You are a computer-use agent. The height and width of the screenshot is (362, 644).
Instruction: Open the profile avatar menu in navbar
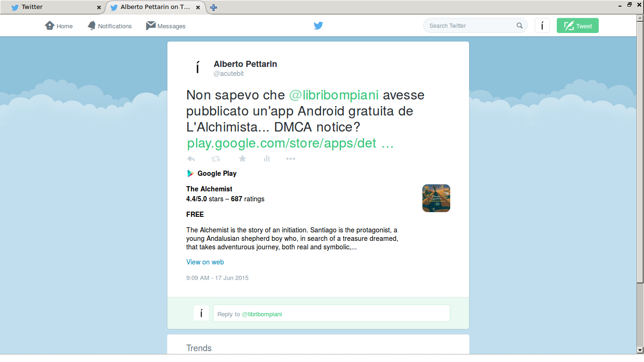(x=542, y=25)
